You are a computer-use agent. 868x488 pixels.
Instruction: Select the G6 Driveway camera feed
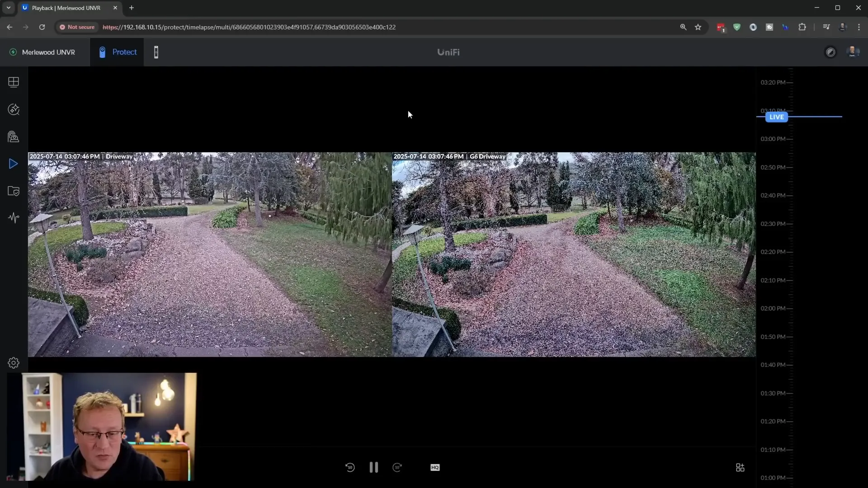(x=574, y=254)
